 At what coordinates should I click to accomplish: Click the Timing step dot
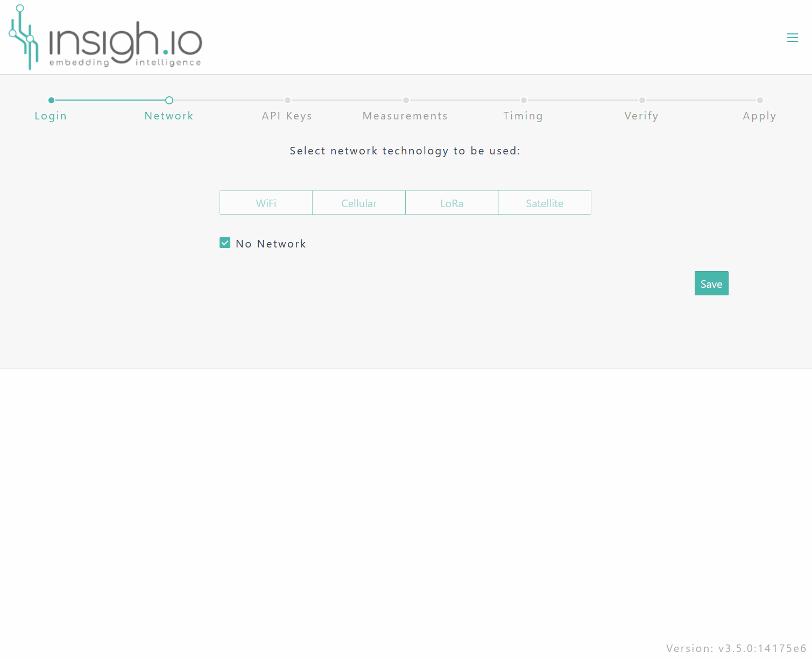[524, 100]
